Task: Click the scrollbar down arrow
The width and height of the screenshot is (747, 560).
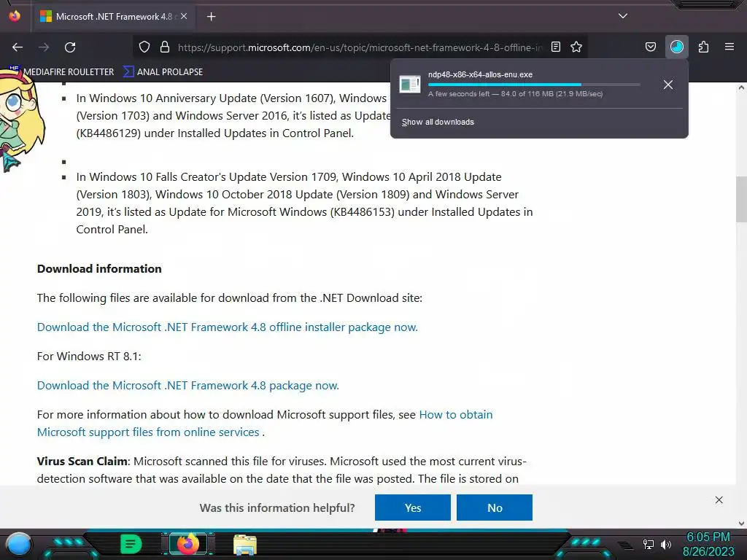Action: (x=741, y=524)
